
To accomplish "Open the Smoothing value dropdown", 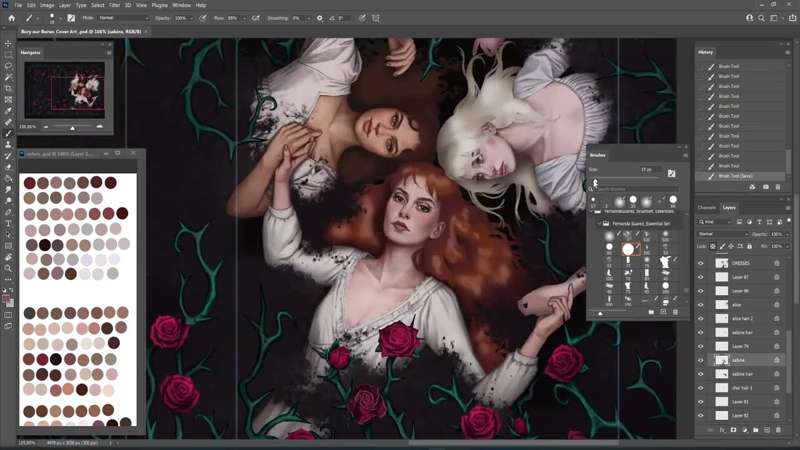I will click(x=308, y=18).
